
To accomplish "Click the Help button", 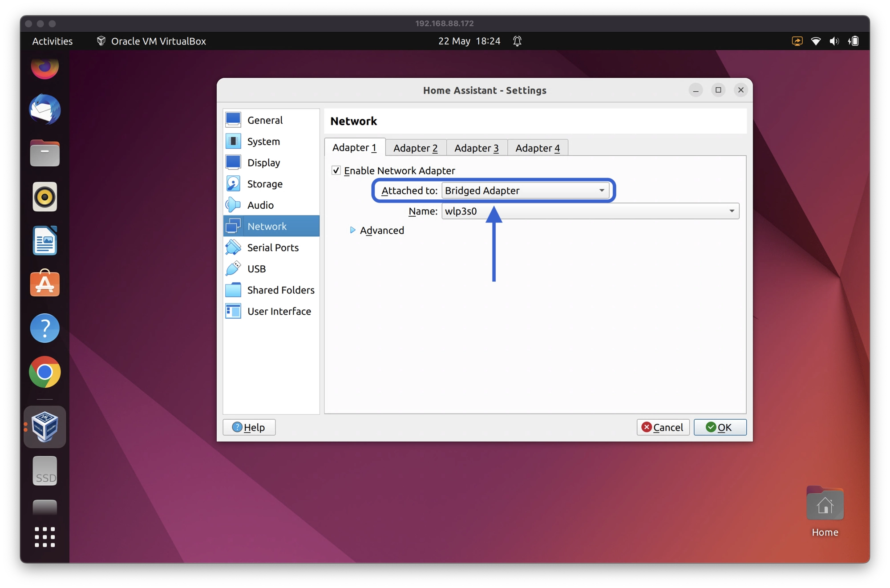I will tap(249, 427).
